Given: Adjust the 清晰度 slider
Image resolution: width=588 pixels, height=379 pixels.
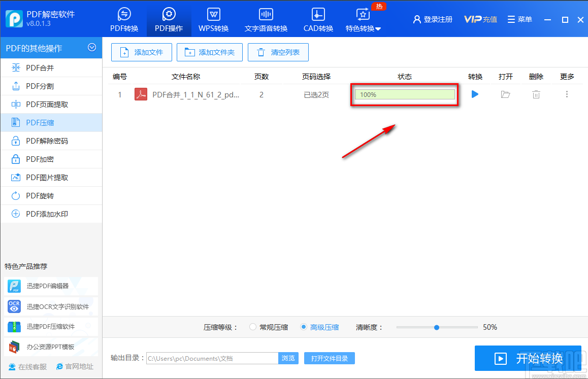Looking at the screenshot, I should point(437,328).
